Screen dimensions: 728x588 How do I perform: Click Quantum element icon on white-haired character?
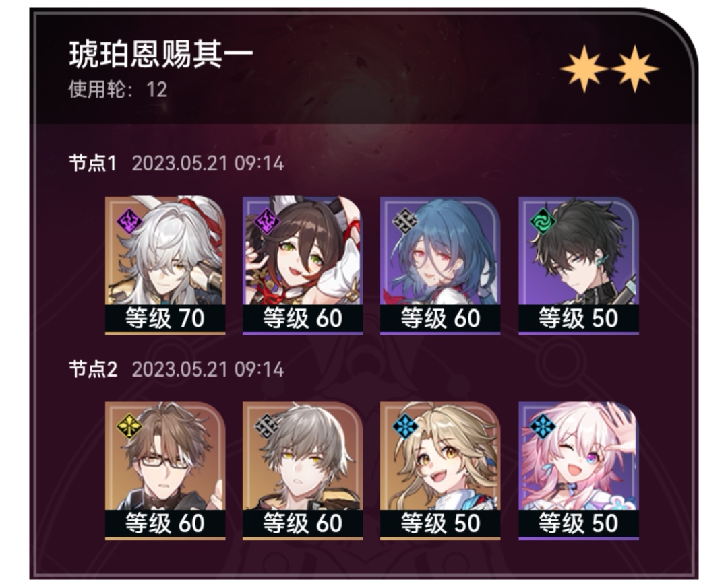tap(129, 221)
